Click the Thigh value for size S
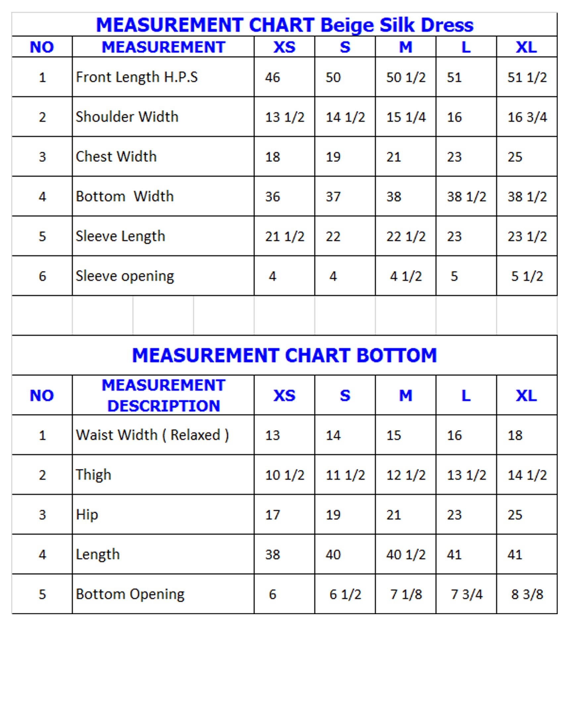The width and height of the screenshot is (563, 728). [x=345, y=475]
